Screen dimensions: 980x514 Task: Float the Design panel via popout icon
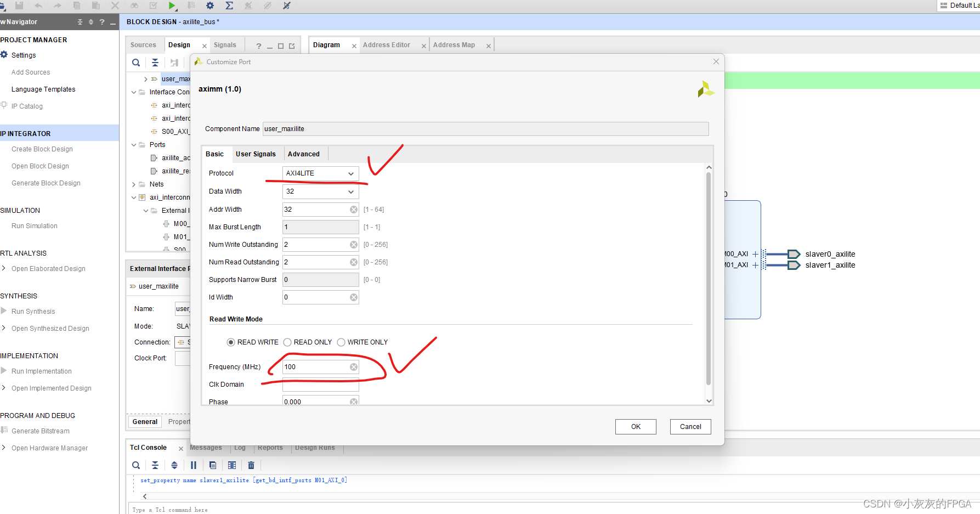[292, 46]
